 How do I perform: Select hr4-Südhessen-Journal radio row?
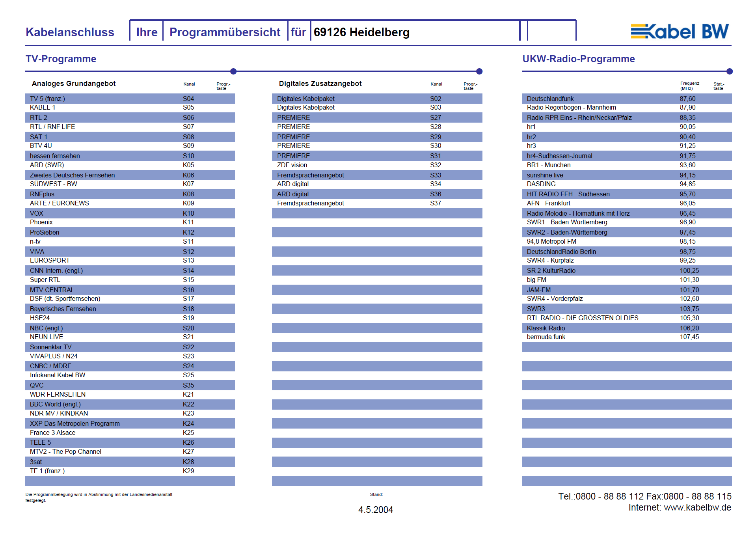[x=627, y=156]
